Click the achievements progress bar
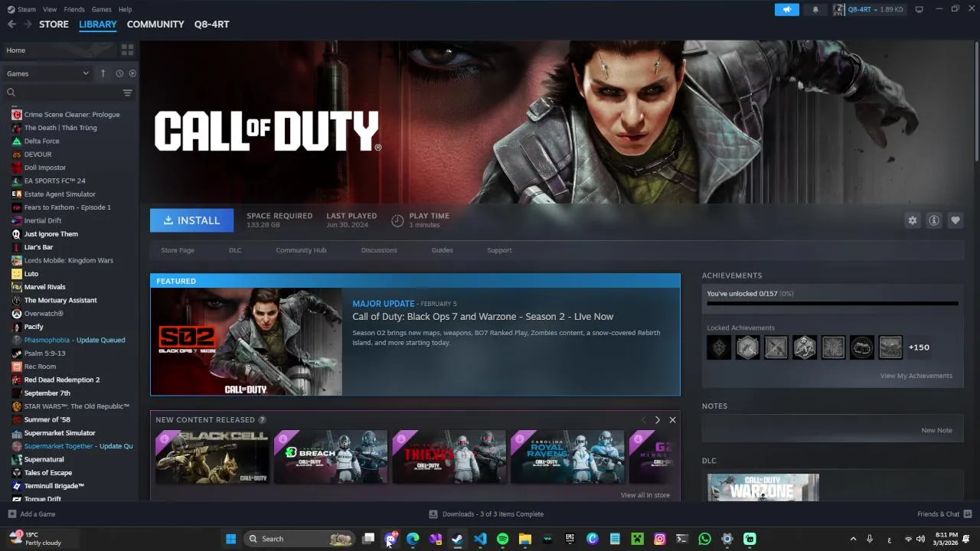Image resolution: width=980 pixels, height=551 pixels. click(832, 304)
